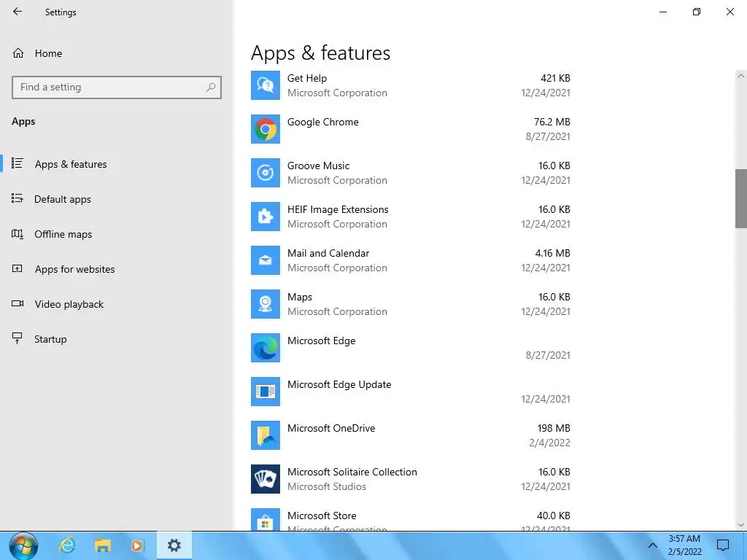Image resolution: width=747 pixels, height=560 pixels.
Task: Click the 76.2 MB size for Chrome
Action: point(552,122)
